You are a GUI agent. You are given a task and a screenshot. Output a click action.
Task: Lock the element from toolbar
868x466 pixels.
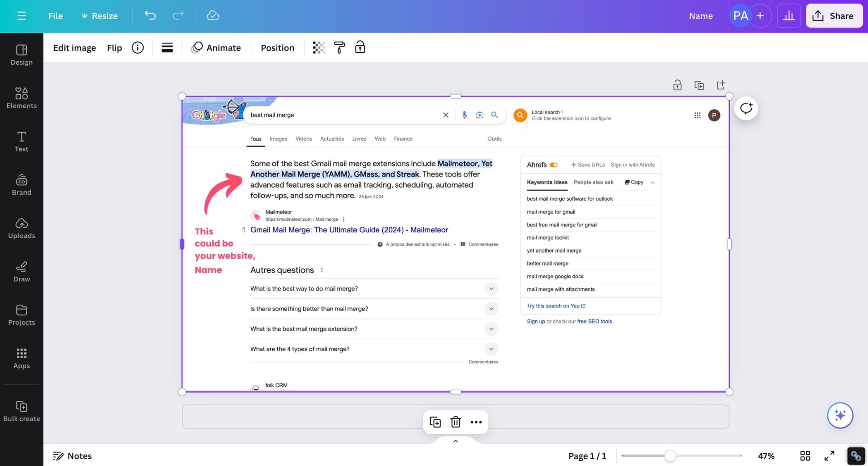click(x=360, y=47)
